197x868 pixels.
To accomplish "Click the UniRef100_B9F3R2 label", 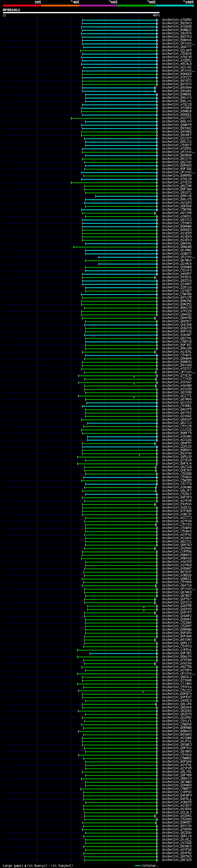I will [176, 653].
